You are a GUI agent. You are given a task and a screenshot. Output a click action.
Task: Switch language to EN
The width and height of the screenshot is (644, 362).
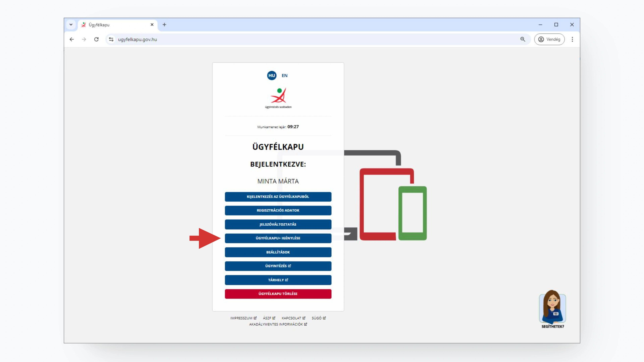[x=284, y=75]
